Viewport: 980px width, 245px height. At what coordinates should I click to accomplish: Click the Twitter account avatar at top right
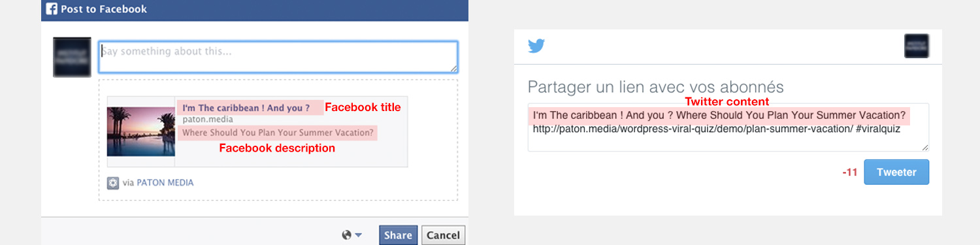pos(917,46)
